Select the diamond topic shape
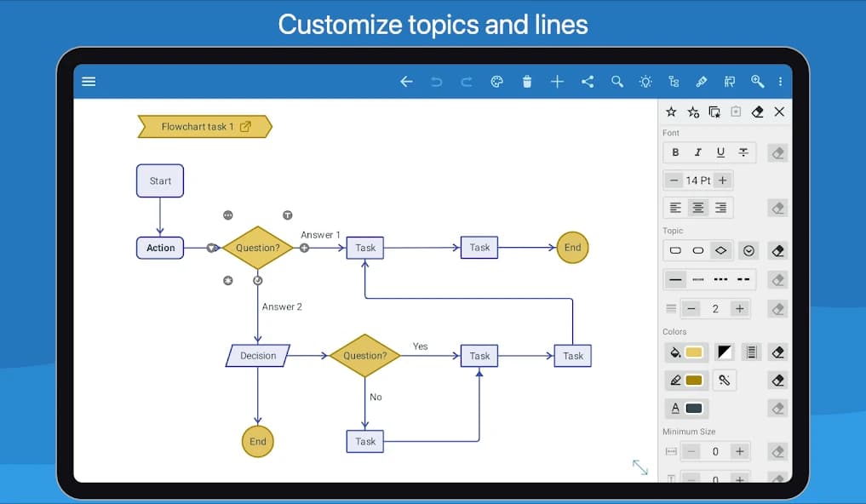The width and height of the screenshot is (866, 504). [x=720, y=249]
